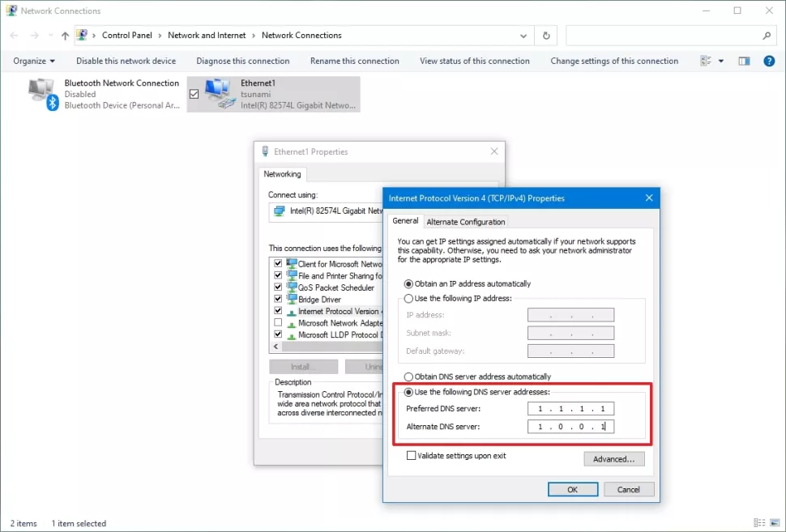Go up one folder level
Viewport: 786px width, 532px height.
(x=65, y=35)
